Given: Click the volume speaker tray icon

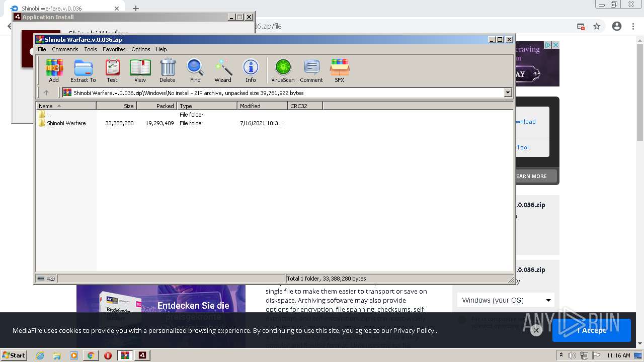Looking at the screenshot, I should click(x=572, y=355).
